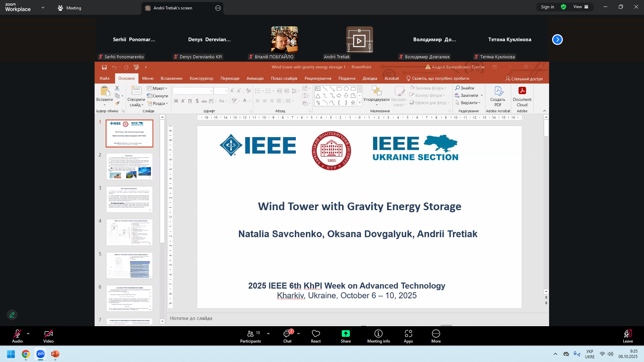Click Заміни to replace text
This screenshot has width=644, height=362.
(469, 95)
